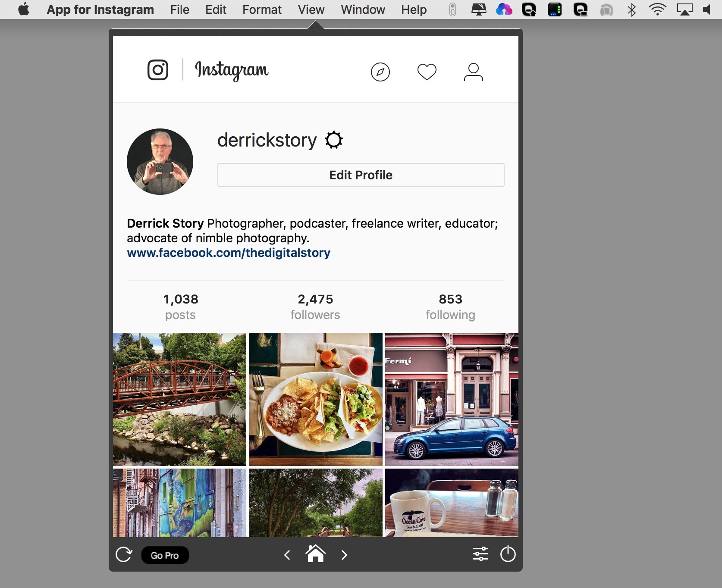
Task: Click the second black speech-bubble menu bar icon
Action: coord(581,9)
